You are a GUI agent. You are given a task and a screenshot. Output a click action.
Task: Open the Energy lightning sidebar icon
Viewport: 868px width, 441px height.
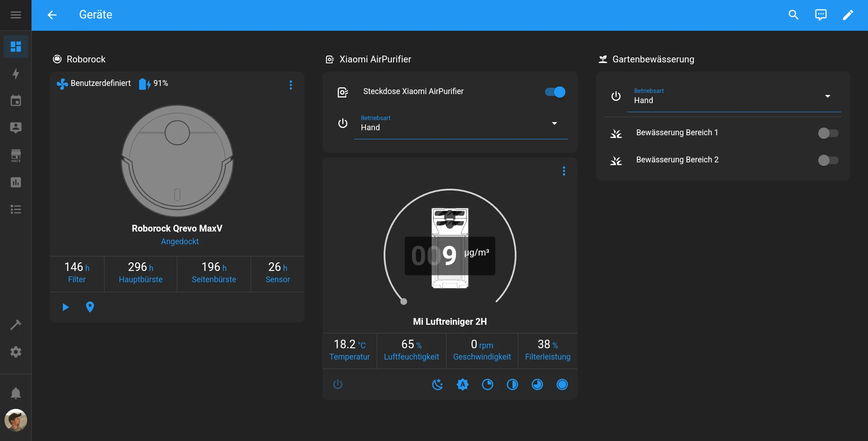(16, 74)
